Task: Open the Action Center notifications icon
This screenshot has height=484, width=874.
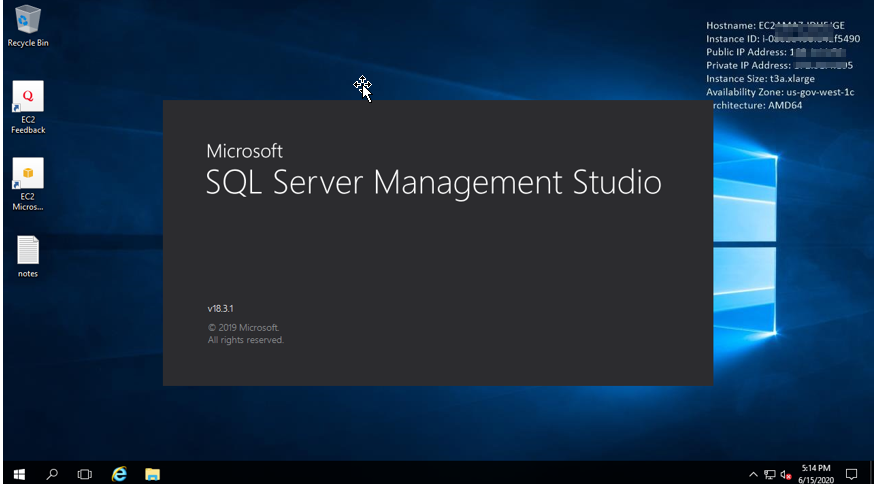Action: pyautogui.click(x=851, y=474)
